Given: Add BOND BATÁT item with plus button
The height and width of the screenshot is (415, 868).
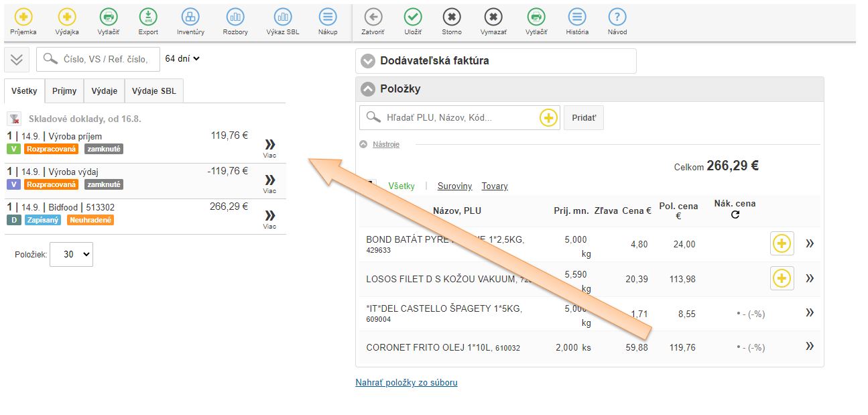Looking at the screenshot, I should coord(782,243).
